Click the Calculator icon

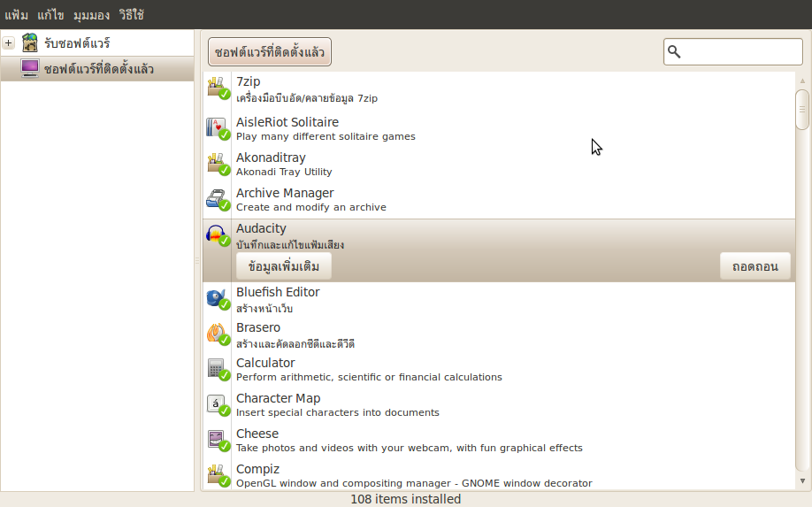[x=218, y=369]
